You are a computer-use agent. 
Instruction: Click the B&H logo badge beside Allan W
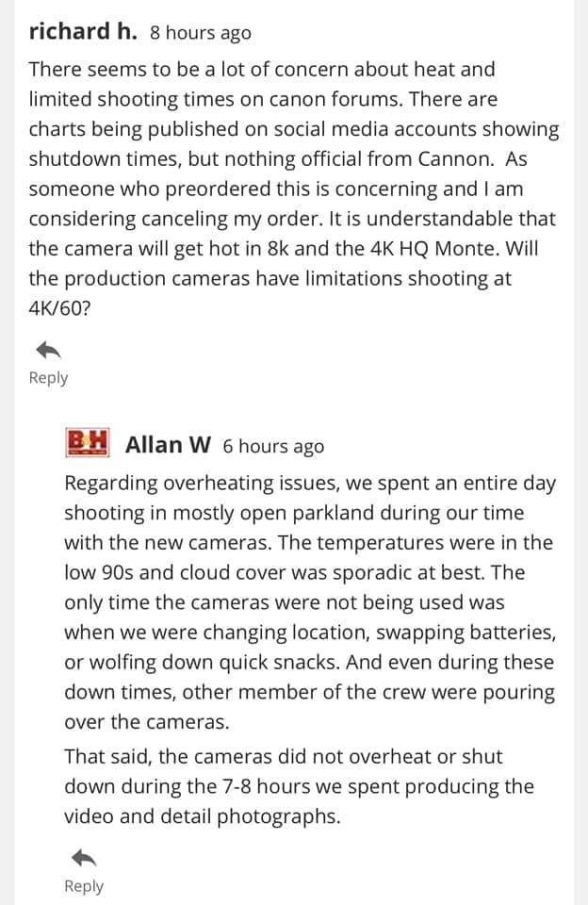(88, 443)
